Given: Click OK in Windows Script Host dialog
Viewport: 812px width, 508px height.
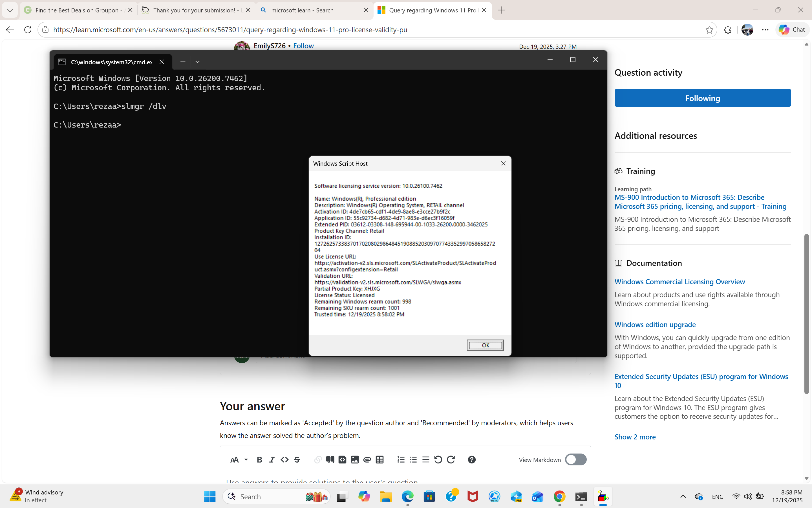Looking at the screenshot, I should click(485, 345).
